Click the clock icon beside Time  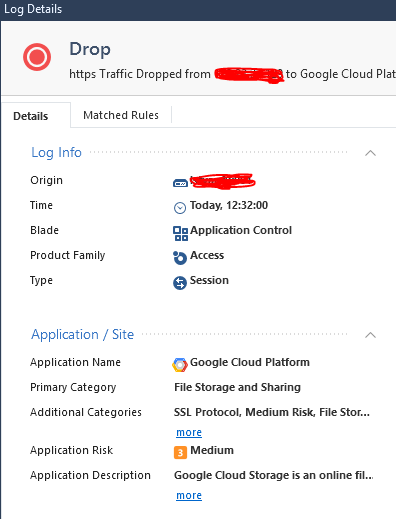point(180,208)
